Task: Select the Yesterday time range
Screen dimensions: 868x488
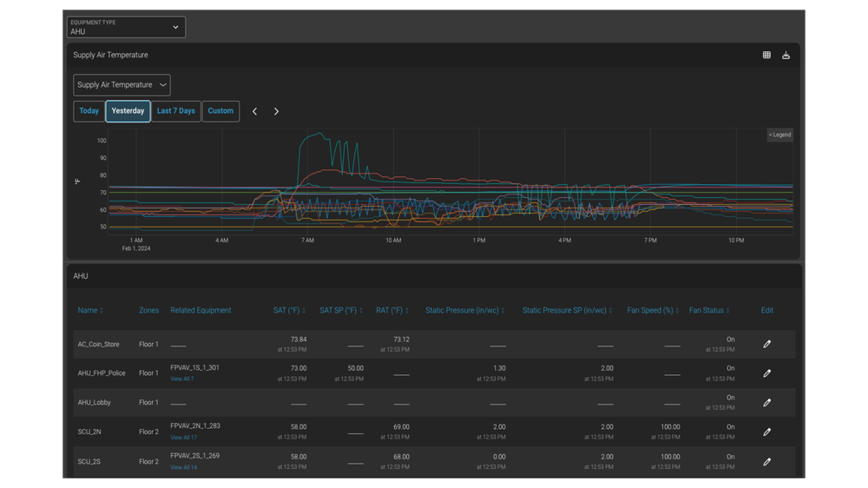Action: click(x=128, y=111)
